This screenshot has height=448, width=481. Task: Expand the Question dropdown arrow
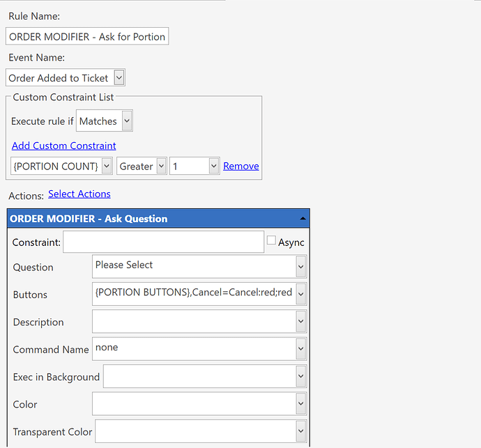pyautogui.click(x=301, y=266)
